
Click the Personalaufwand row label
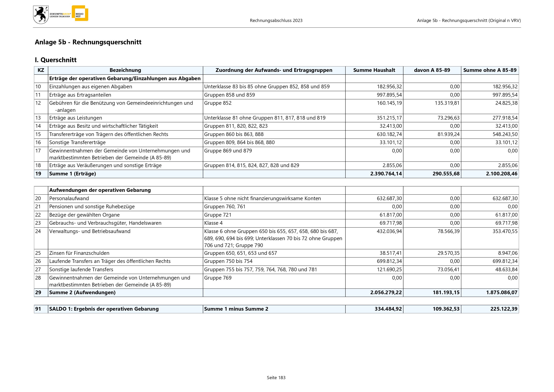pos(69,198)
